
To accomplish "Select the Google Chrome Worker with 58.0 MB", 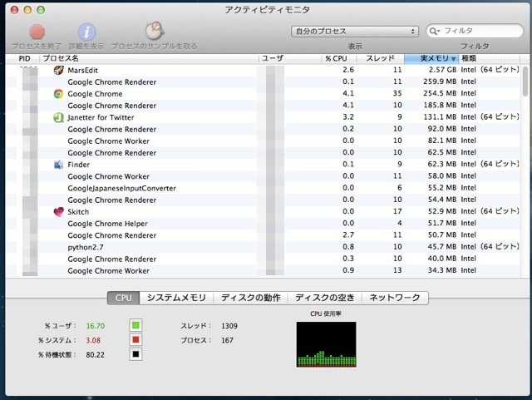I will coord(108,176).
